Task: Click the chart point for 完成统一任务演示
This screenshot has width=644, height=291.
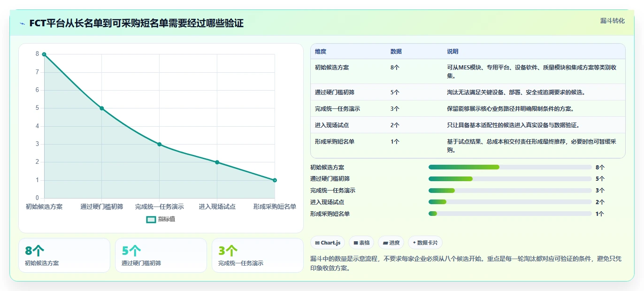Action: pos(160,144)
